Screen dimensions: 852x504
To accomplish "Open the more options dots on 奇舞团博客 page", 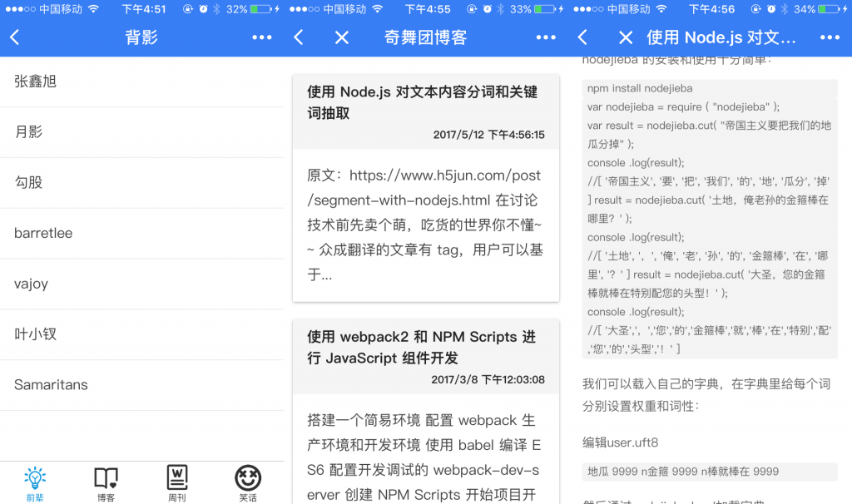I will [546, 37].
